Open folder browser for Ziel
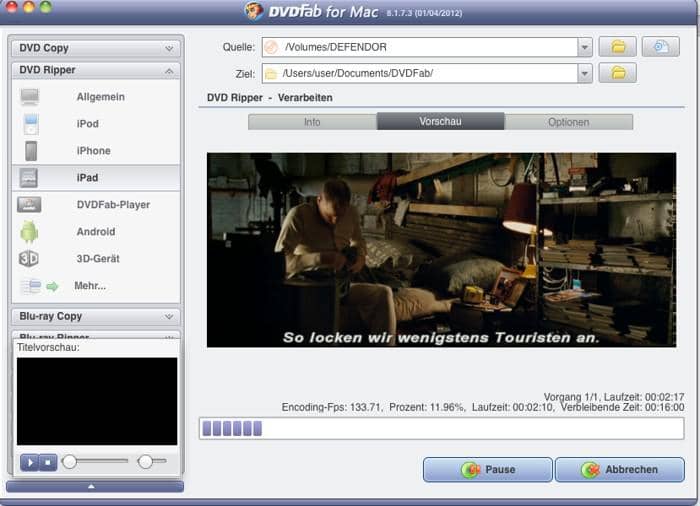 (617, 73)
